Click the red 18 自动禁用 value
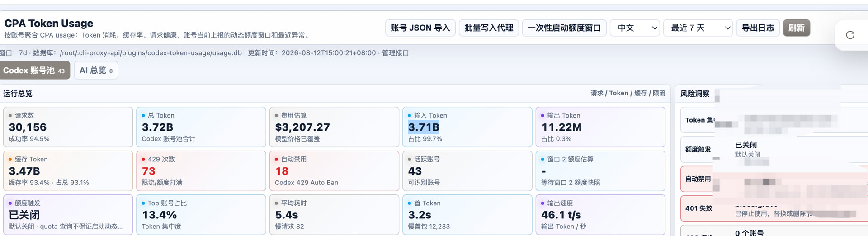 coord(282,171)
